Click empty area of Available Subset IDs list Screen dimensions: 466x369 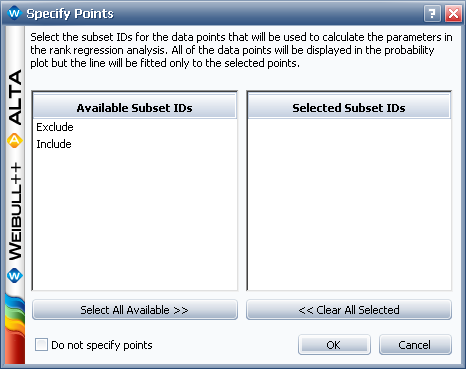pyautogui.click(x=135, y=222)
